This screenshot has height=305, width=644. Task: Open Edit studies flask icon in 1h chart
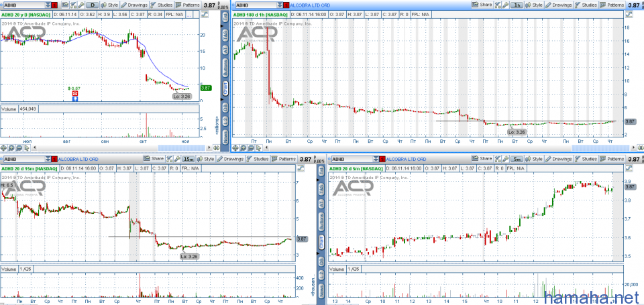(x=497, y=5)
